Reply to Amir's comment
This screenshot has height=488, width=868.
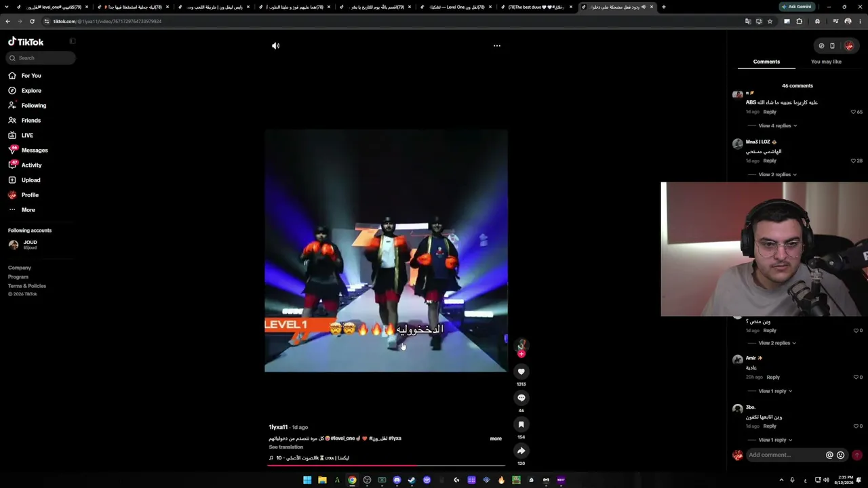tap(773, 377)
